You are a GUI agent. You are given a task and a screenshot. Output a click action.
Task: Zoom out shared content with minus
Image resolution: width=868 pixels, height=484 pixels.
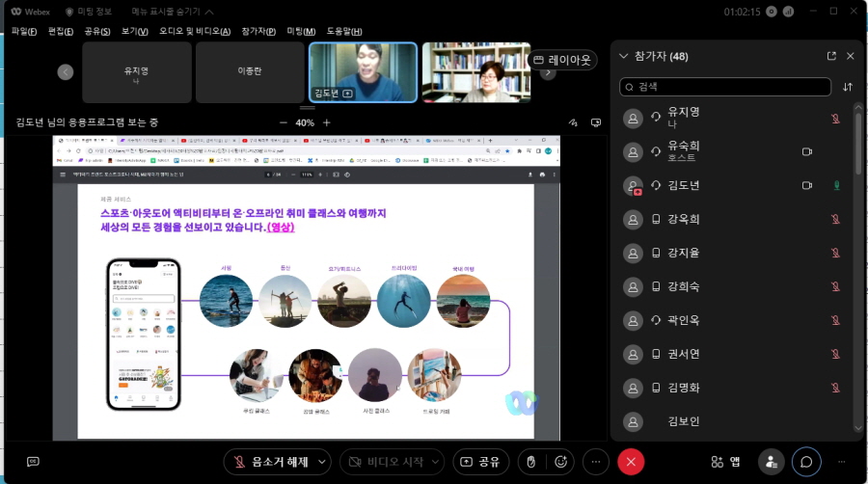[284, 122]
